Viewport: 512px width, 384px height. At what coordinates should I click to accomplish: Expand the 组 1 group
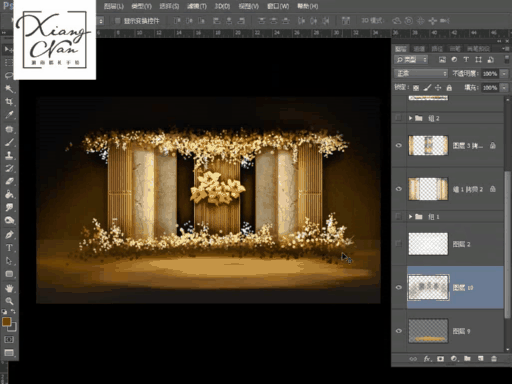point(411,217)
